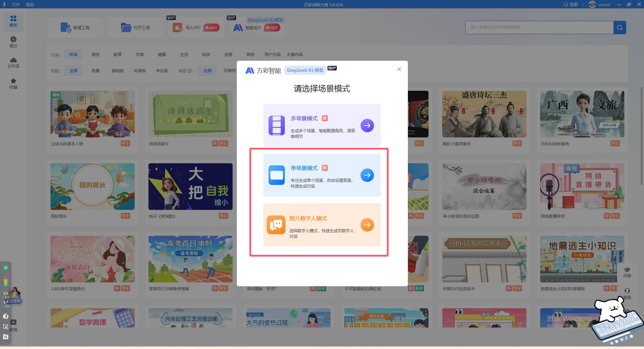The image size is (644, 349).
Task: Open 立体化的课本人物 template thumbnail
Action: [x=93, y=114]
